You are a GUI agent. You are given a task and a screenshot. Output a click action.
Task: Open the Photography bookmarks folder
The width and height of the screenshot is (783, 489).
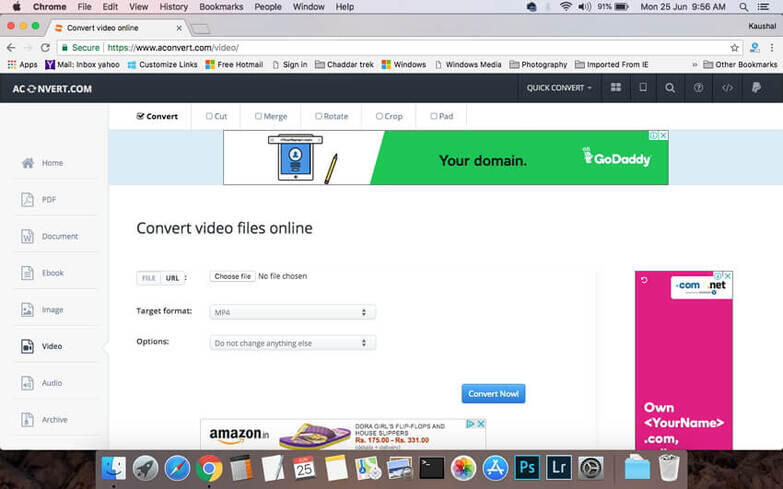pos(538,64)
